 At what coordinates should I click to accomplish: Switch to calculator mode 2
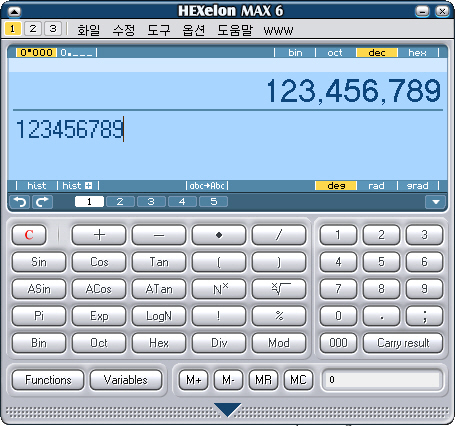point(33,29)
